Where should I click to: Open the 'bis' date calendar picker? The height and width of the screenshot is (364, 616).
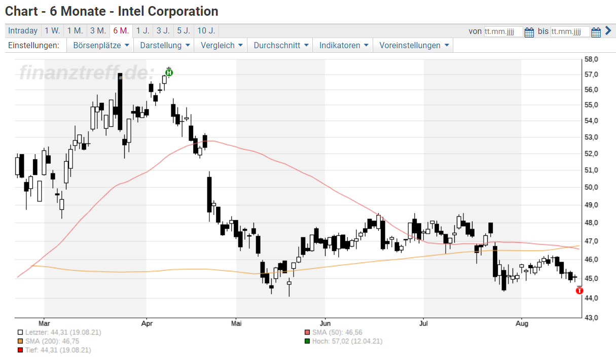596,32
